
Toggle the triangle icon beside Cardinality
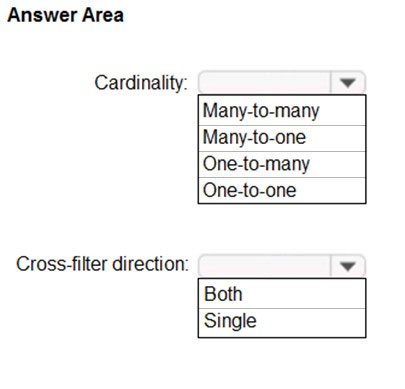tap(348, 82)
